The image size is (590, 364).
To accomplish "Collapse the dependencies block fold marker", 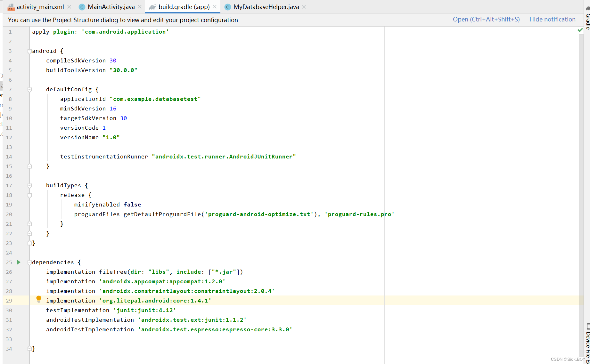I will point(29,263).
